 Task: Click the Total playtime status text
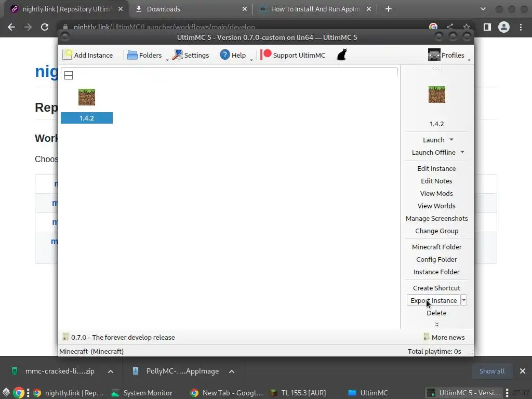tap(434, 352)
